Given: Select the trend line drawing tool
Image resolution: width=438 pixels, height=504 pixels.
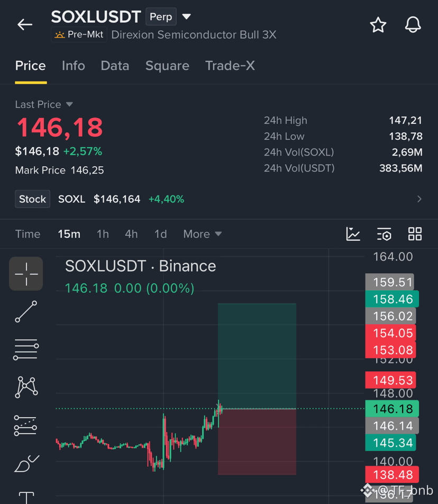Looking at the screenshot, I should (26, 311).
